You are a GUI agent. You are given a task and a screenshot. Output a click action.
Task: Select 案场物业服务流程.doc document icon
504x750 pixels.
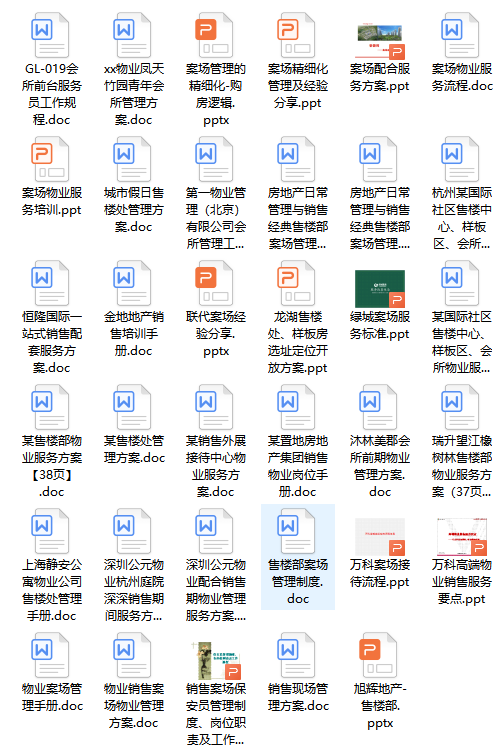(x=461, y=35)
